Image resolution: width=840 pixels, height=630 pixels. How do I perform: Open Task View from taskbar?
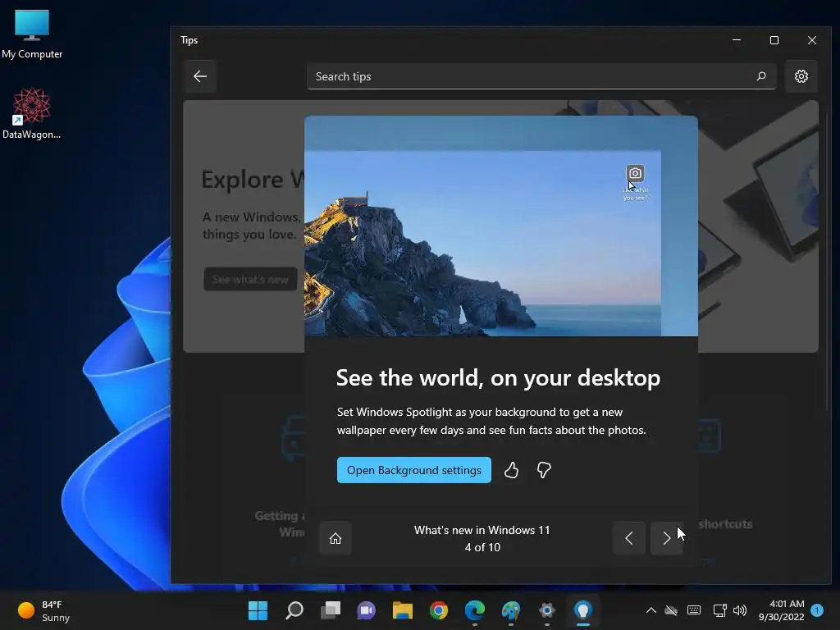[x=331, y=610]
